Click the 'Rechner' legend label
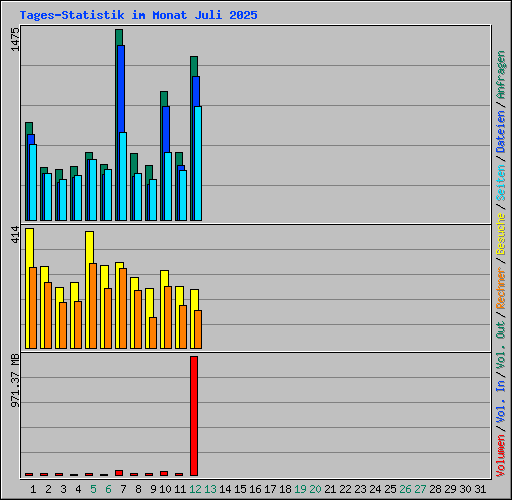 click(x=501, y=288)
